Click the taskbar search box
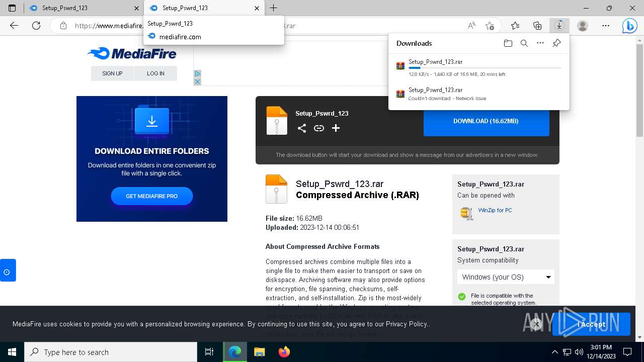Image resolution: width=644 pixels, height=362 pixels. pyautogui.click(x=111, y=352)
